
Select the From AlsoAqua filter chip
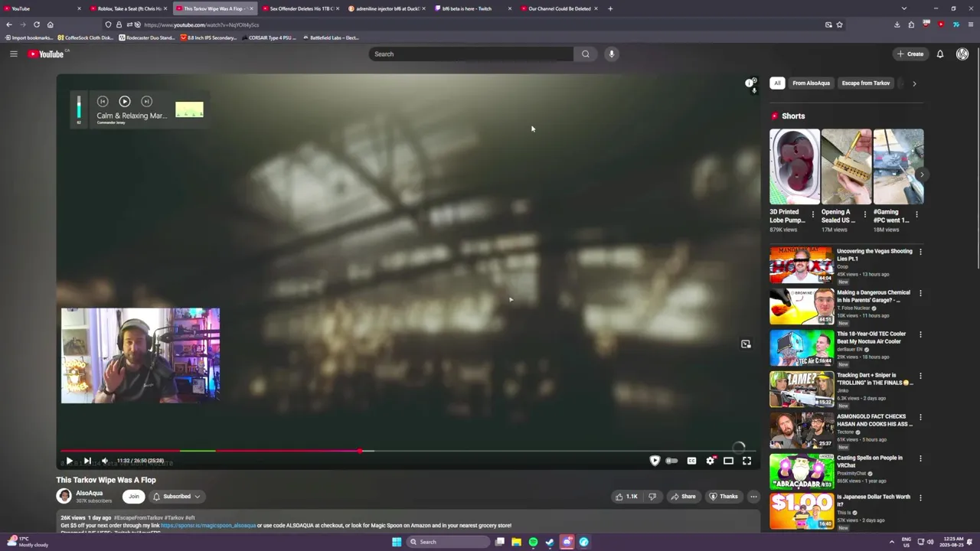pyautogui.click(x=811, y=83)
